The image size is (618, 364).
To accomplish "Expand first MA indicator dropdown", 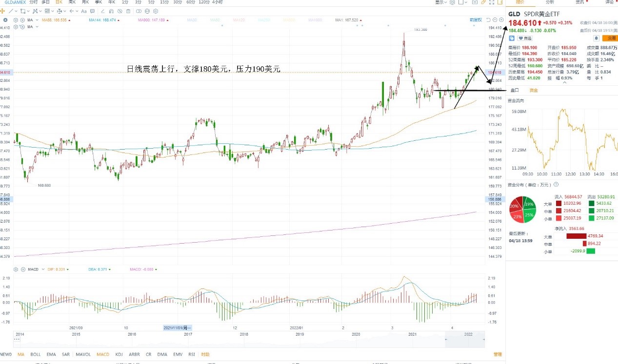I will tap(37, 20).
